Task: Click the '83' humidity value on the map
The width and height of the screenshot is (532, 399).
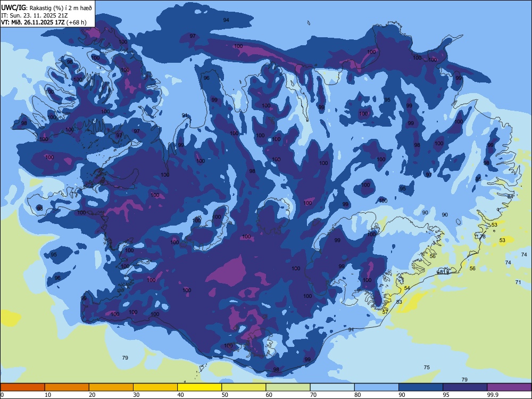Action: coord(399,302)
